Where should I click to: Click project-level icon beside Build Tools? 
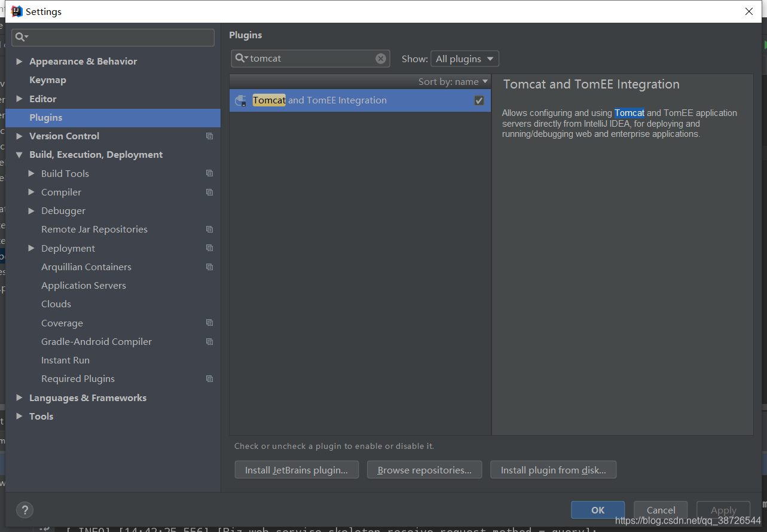209,173
